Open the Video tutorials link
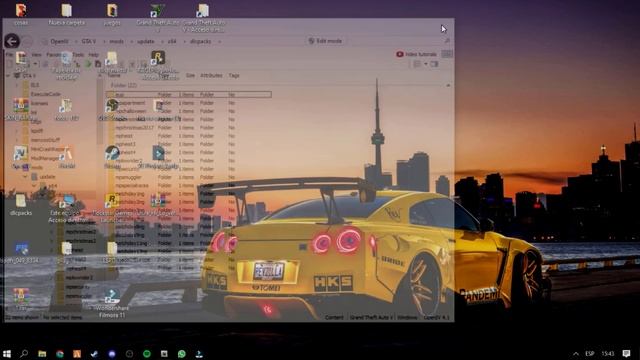Screen dimensions: 640x360 coord(416,54)
